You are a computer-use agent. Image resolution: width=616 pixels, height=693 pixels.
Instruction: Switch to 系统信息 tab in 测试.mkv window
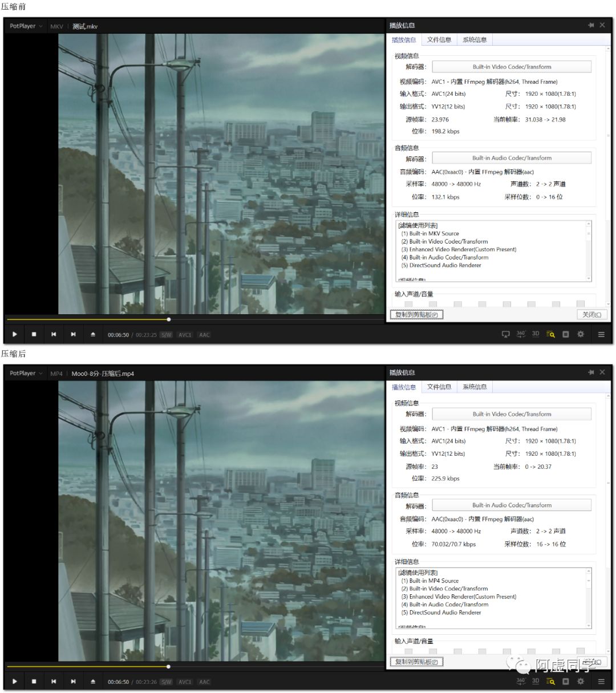coord(475,40)
